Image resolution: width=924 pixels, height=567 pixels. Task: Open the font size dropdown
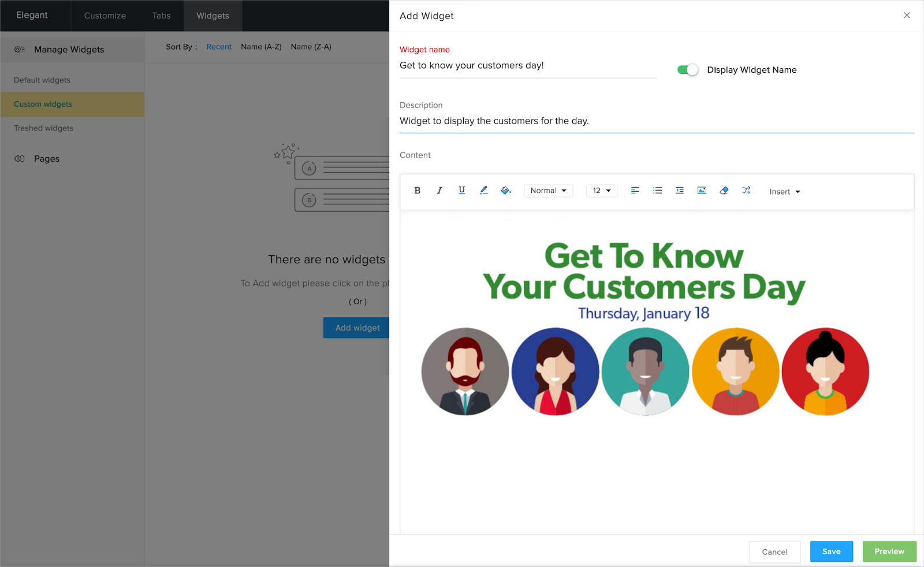tap(601, 191)
